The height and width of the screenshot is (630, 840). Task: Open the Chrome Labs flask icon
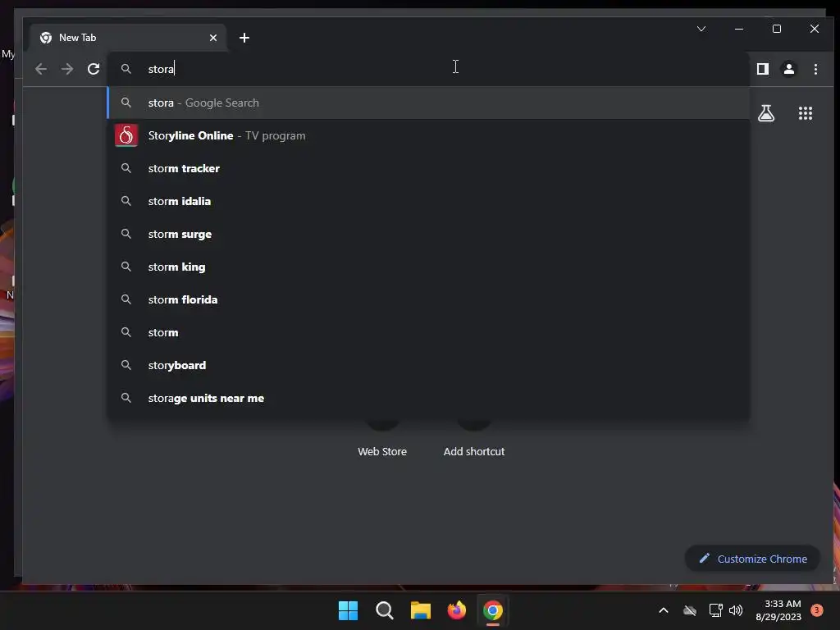[766, 113]
